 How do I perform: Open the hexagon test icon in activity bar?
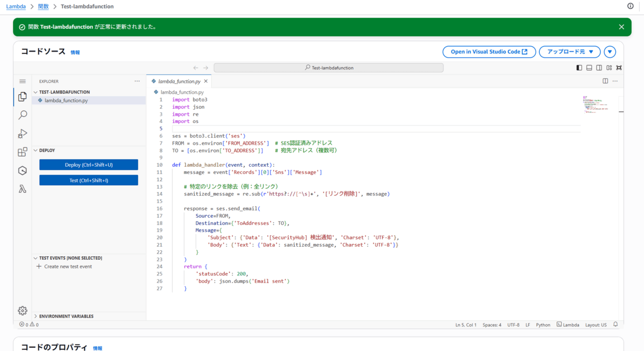tap(22, 171)
